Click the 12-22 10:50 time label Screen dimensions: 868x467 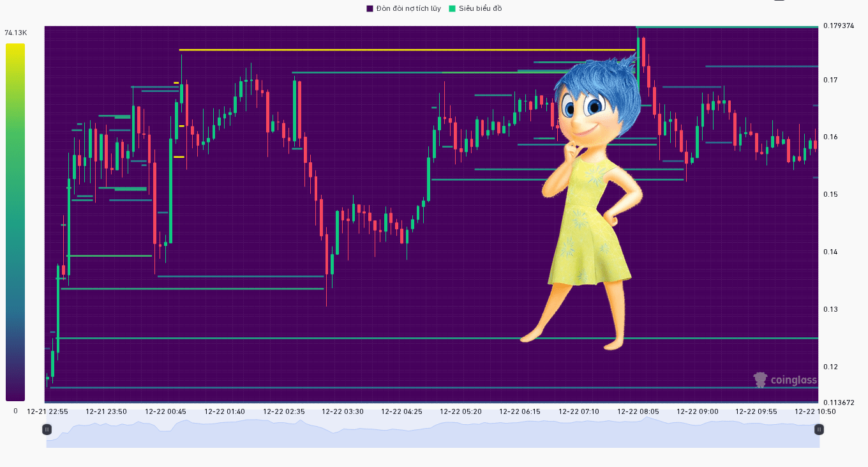(x=815, y=411)
